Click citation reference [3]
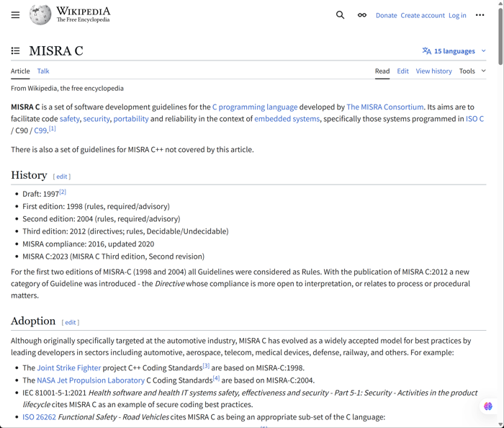504x428 pixels. [x=206, y=366]
